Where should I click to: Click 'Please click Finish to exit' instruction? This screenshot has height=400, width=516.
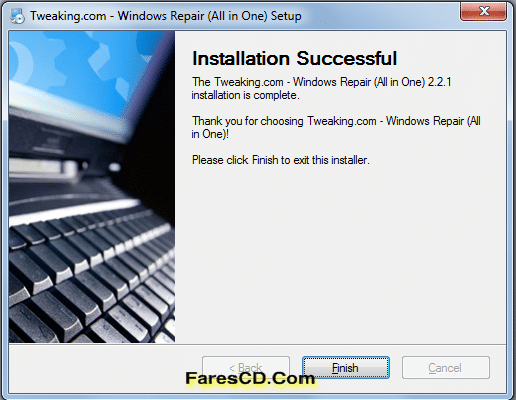[x=281, y=160]
